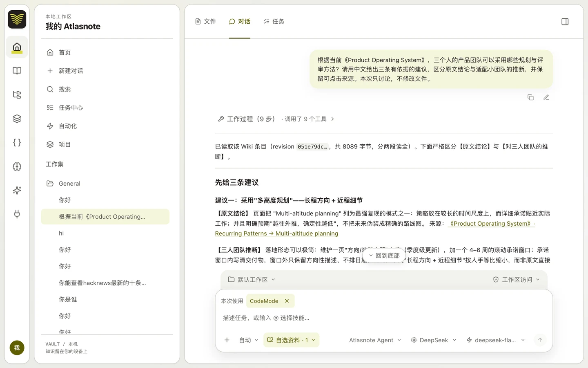Open the brain icon in the rail

point(17,166)
